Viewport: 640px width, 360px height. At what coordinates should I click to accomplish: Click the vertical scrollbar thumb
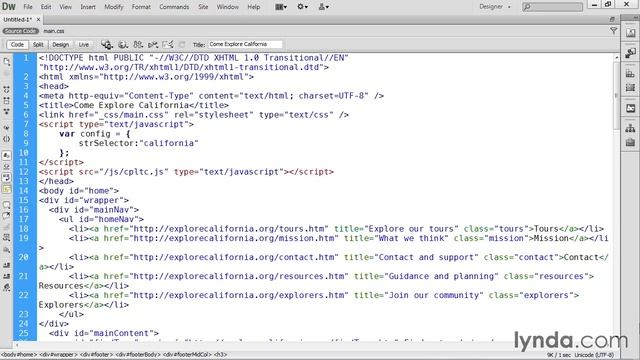616,95
